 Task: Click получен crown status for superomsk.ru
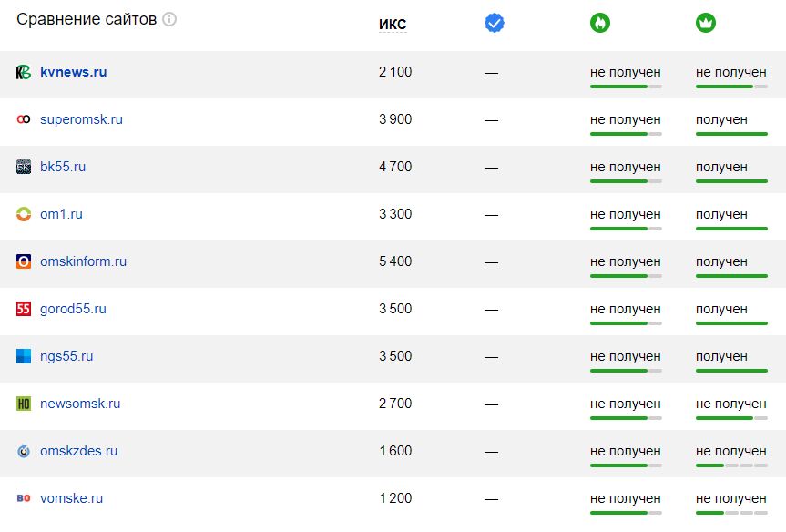point(721,120)
